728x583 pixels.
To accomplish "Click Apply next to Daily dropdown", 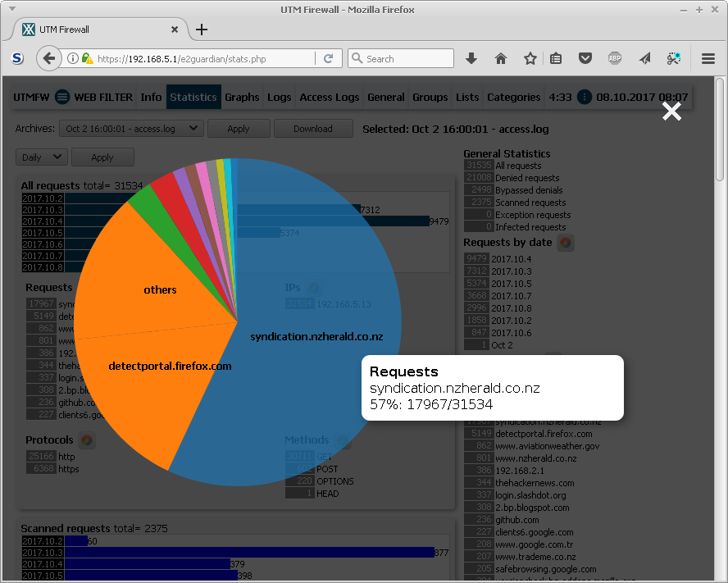I will tap(102, 157).
